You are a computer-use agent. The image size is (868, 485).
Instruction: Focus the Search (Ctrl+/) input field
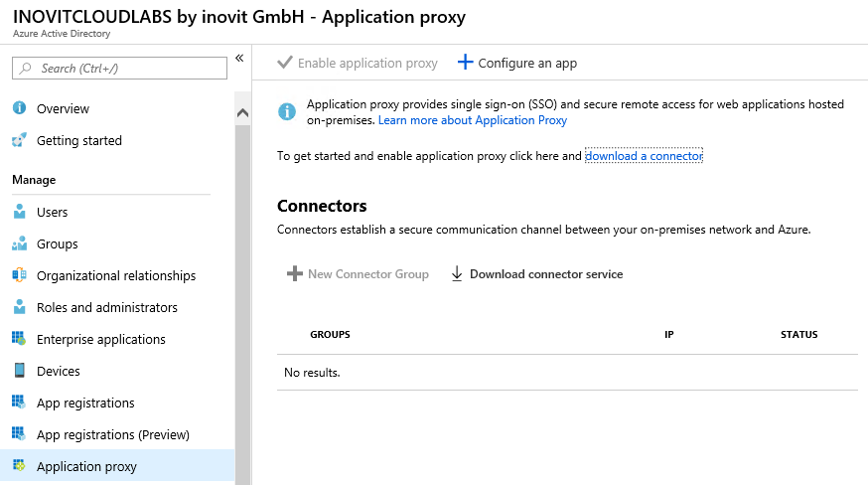tap(119, 69)
